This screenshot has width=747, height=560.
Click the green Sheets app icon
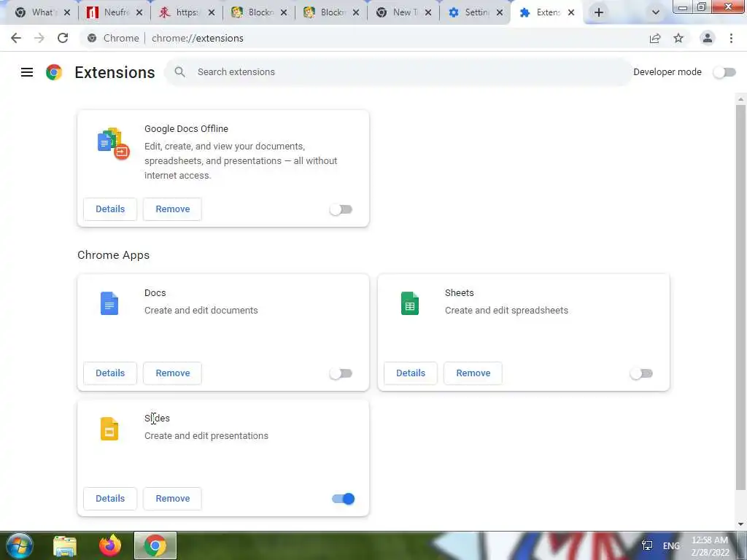click(x=410, y=303)
